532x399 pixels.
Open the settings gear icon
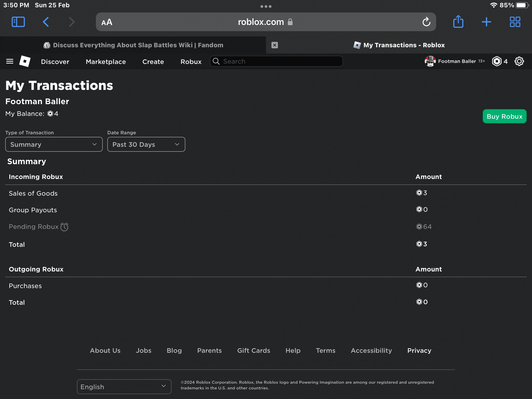coord(519,61)
